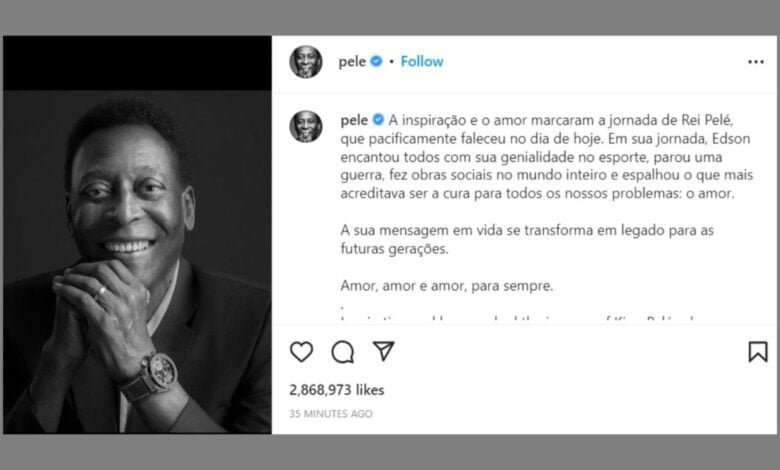Viewport: 780px width, 470px height.
Task: Open pele username in post header
Action: click(x=352, y=62)
